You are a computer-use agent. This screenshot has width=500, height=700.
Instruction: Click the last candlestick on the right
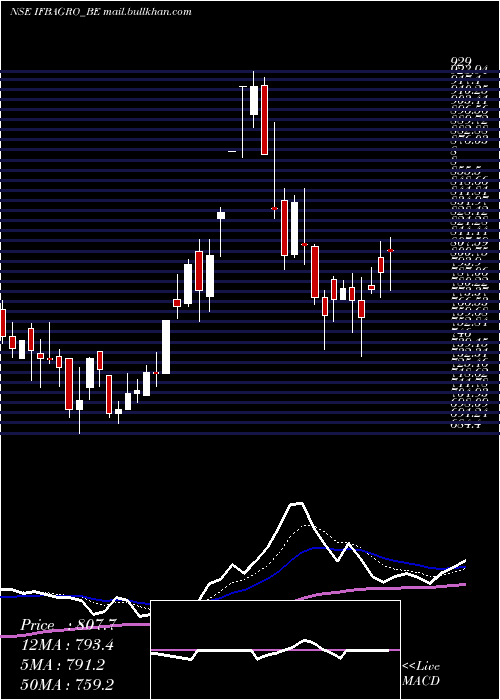(x=390, y=264)
